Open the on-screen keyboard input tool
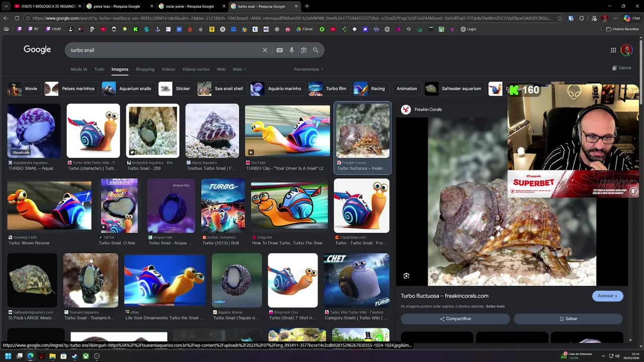The image size is (644, 362). [x=279, y=50]
